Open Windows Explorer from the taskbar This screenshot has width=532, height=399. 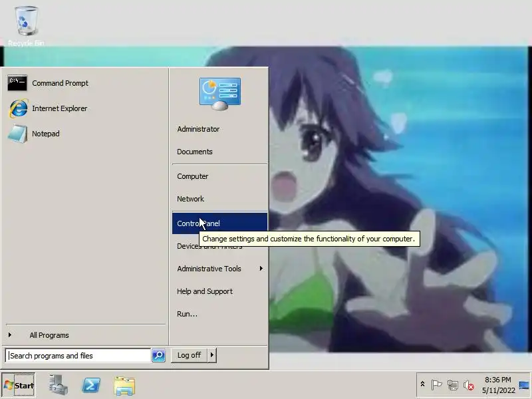click(124, 386)
